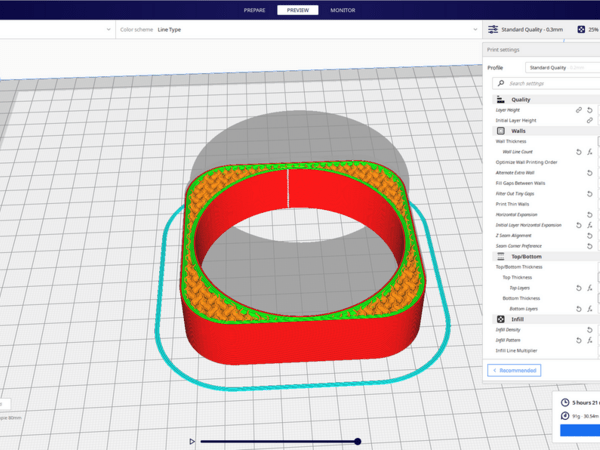Play the layer simulation
The image size is (600, 450).
tap(192, 441)
